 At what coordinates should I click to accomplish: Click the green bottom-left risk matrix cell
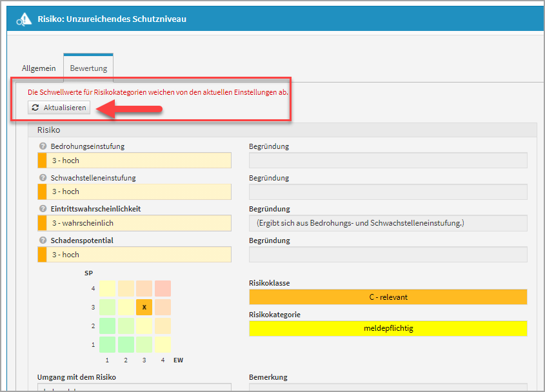[x=107, y=344]
